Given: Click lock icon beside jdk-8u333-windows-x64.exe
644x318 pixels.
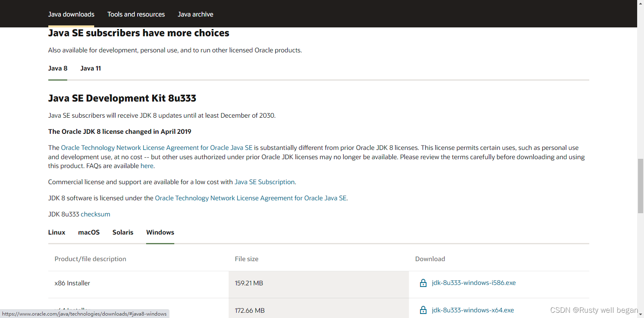Looking at the screenshot, I should pos(423,310).
